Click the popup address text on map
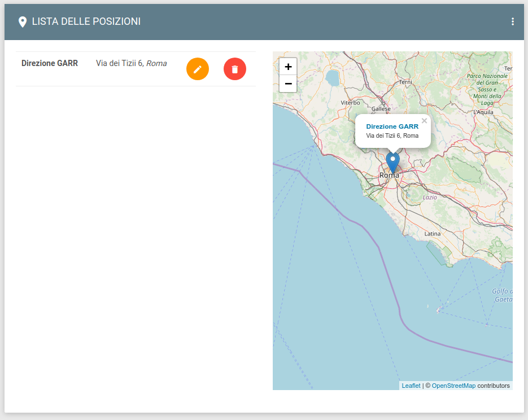528x420 pixels. click(x=392, y=136)
